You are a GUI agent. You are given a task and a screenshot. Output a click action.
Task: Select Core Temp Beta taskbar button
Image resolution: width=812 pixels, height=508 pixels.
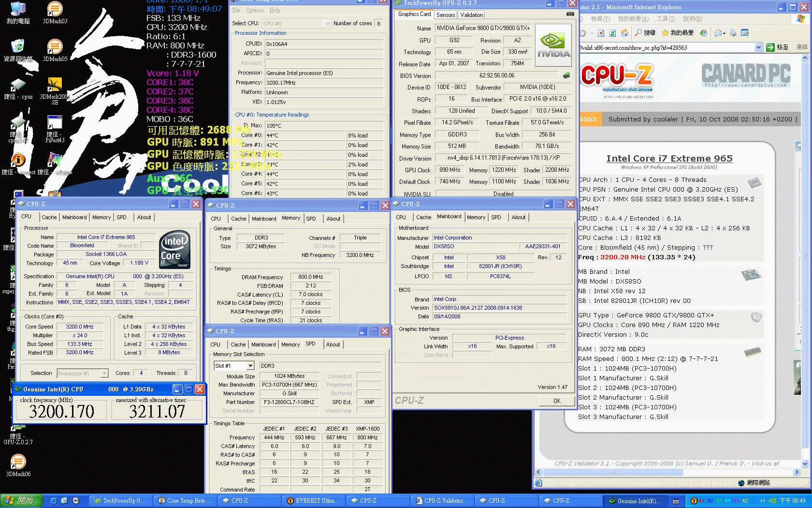coord(185,501)
